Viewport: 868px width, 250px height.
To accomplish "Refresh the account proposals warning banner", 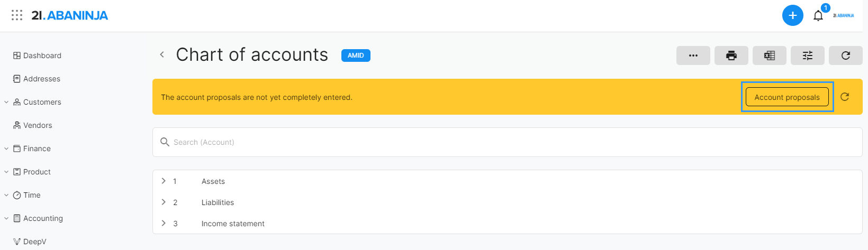I will pos(845,97).
